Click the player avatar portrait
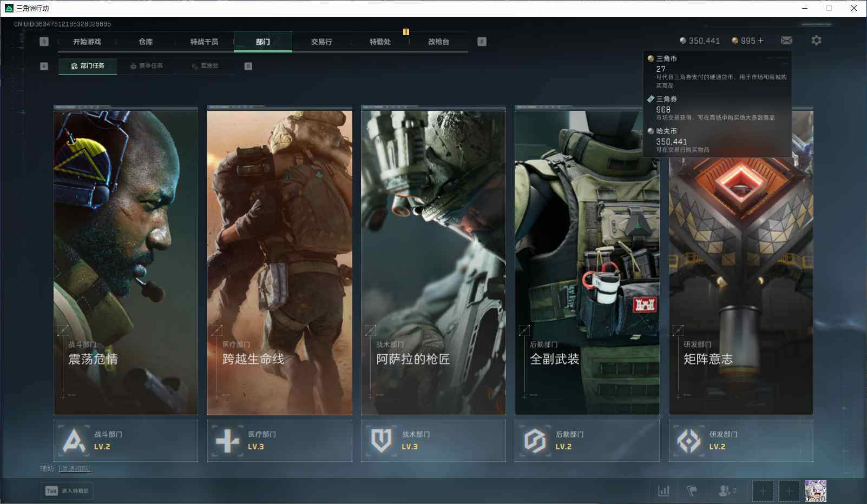 tap(816, 491)
